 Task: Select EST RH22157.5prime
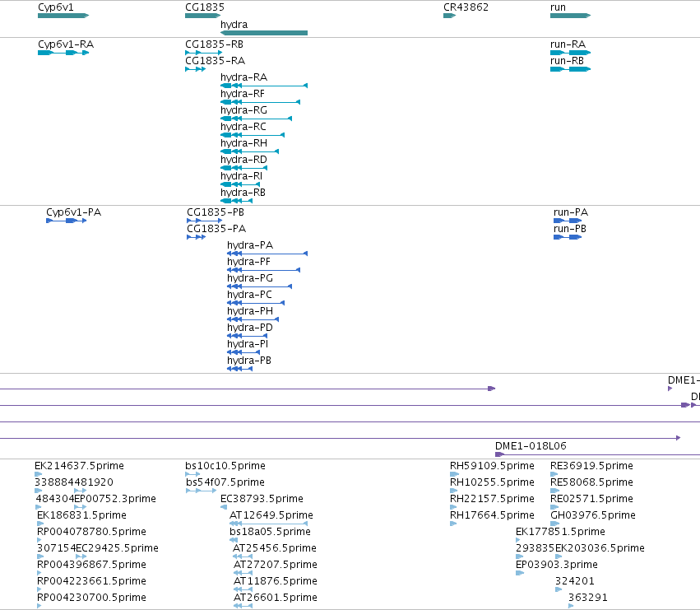pos(492,499)
